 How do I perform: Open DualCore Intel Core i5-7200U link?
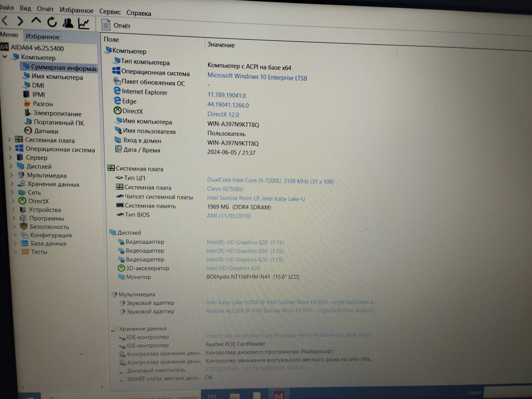coord(270,181)
